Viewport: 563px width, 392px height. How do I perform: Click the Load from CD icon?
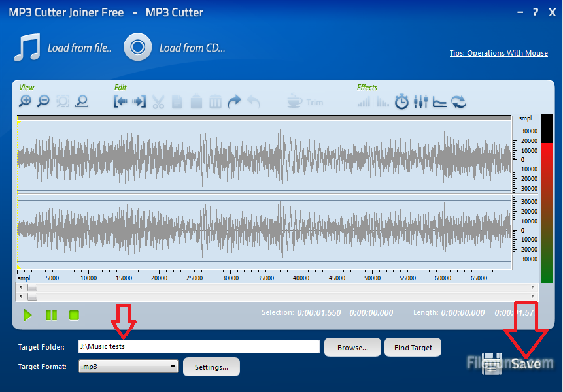137,47
